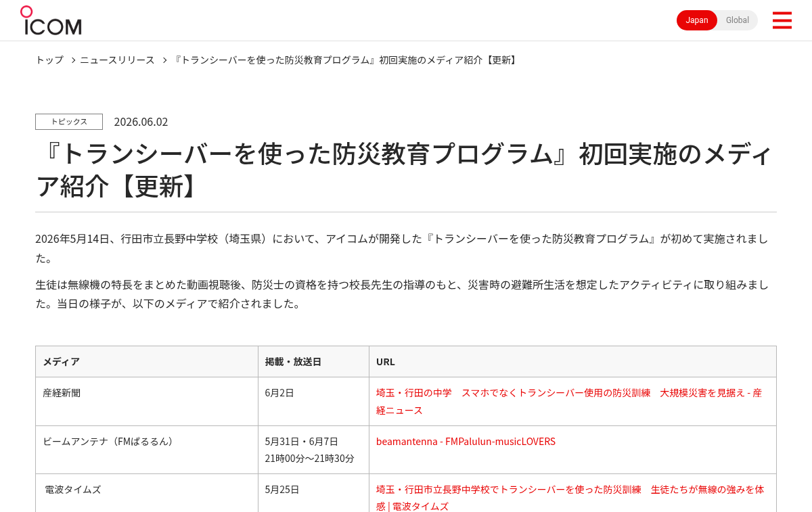Click the ICOM logo
Screen dimensions: 812x512
tap(51, 20)
